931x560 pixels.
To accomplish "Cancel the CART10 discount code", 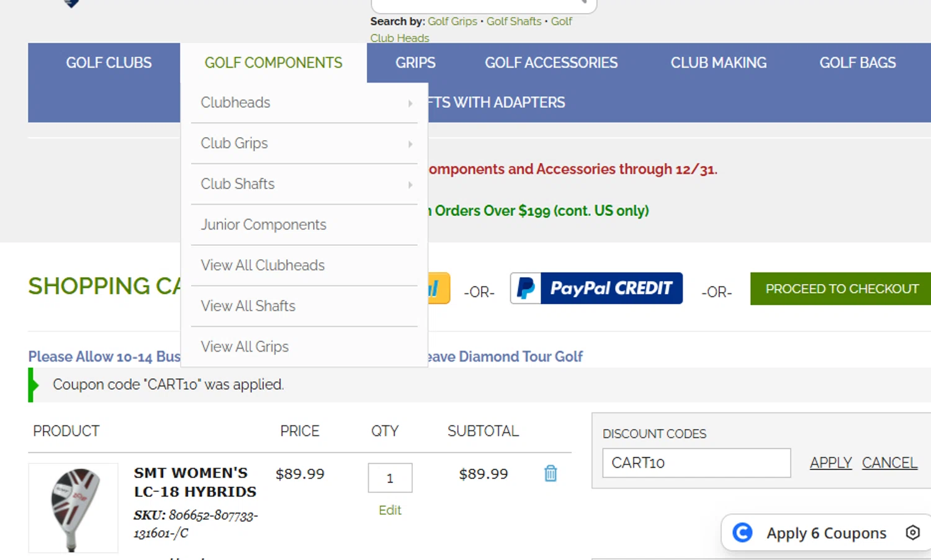I will (x=889, y=463).
